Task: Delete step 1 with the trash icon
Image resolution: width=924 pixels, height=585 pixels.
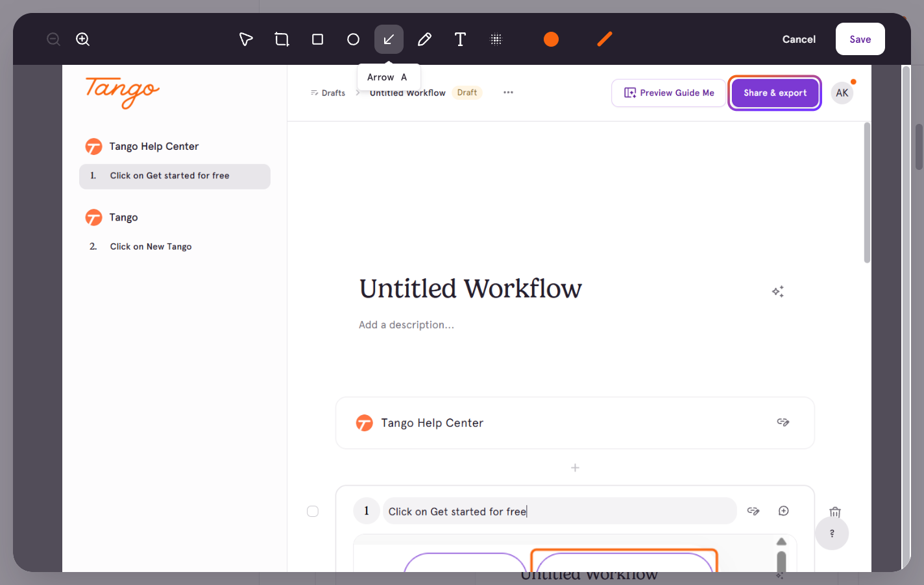Action: [835, 512]
